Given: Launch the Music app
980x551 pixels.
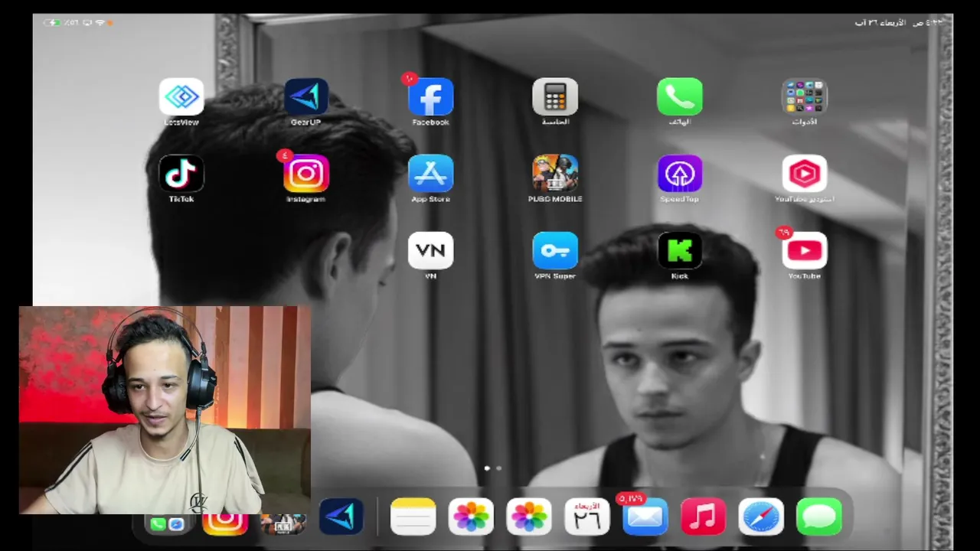Looking at the screenshot, I should click(703, 517).
